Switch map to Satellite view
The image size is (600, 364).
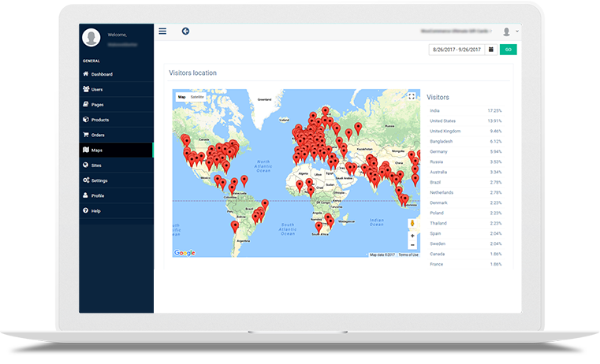pyautogui.click(x=197, y=97)
